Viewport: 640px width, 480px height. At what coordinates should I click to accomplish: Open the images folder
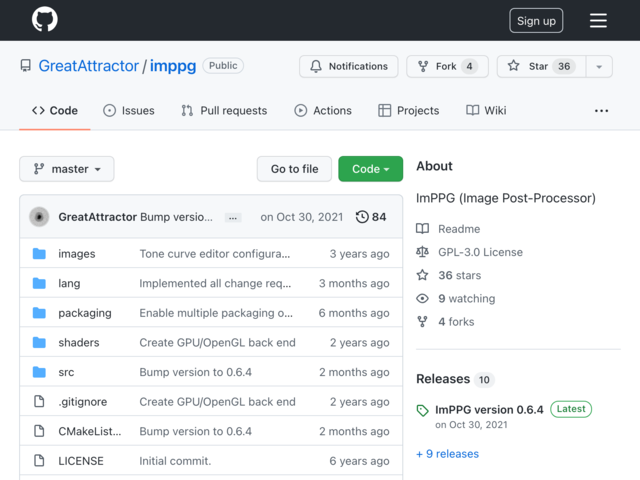click(77, 253)
